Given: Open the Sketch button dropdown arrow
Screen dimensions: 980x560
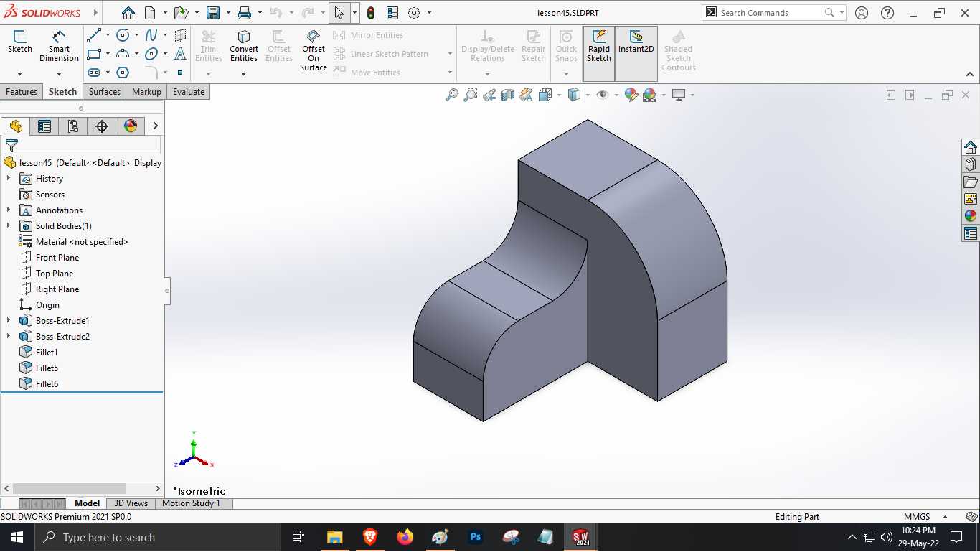Looking at the screenshot, I should 20,73.
